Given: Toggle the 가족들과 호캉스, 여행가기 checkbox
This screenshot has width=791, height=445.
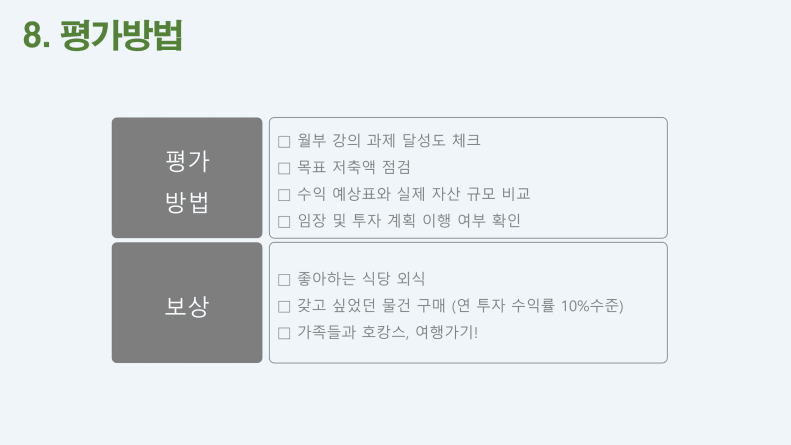Looking at the screenshot, I should 284,333.
